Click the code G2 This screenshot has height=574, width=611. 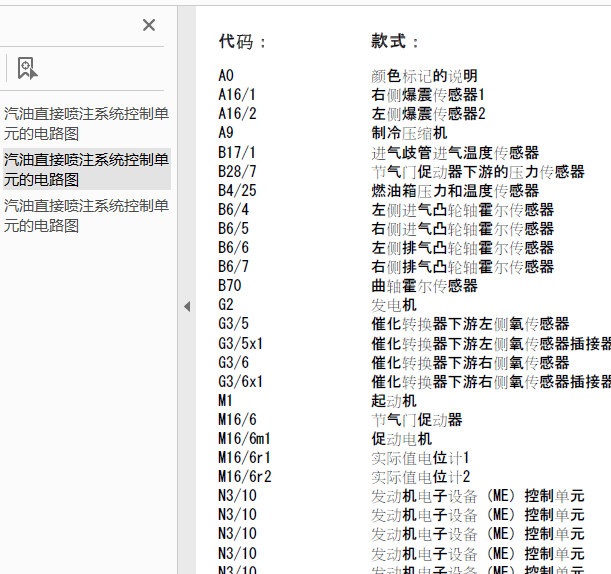[x=226, y=305]
